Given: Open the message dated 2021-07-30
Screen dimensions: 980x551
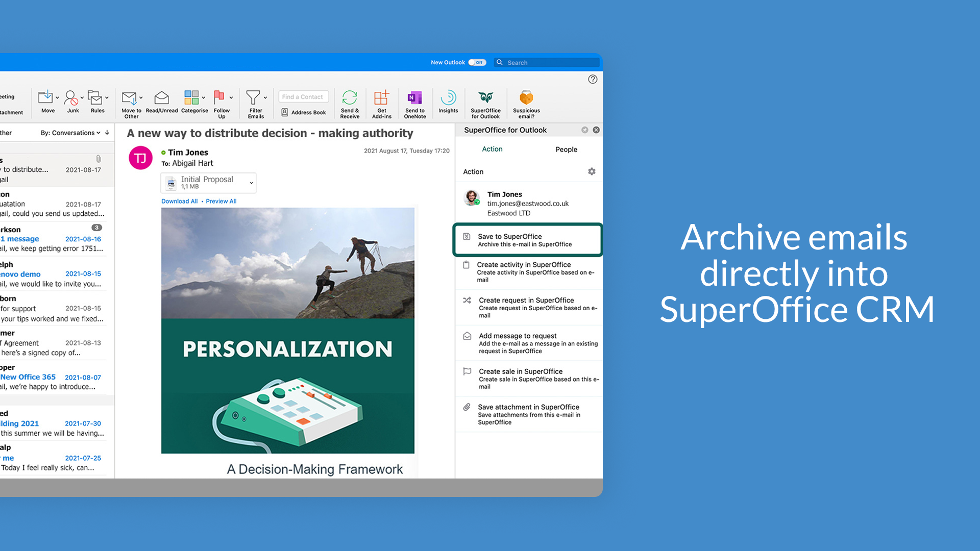Looking at the screenshot, I should 54,423.
